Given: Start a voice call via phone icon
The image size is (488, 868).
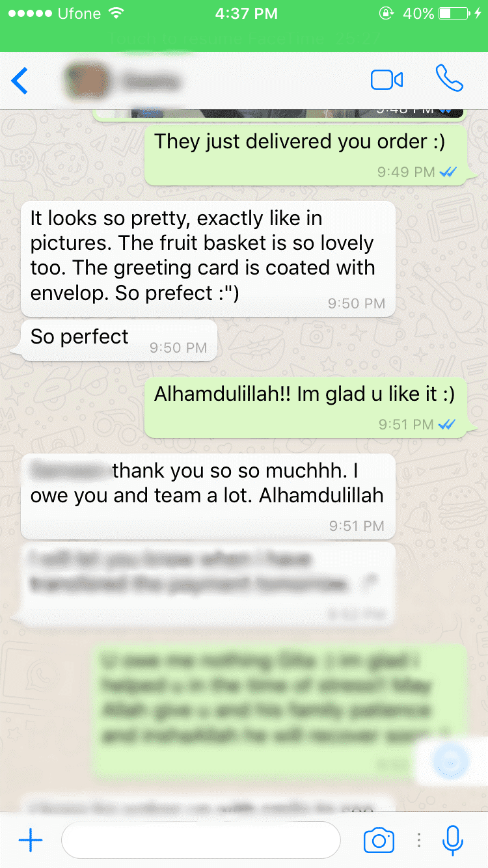Looking at the screenshot, I should point(449,79).
